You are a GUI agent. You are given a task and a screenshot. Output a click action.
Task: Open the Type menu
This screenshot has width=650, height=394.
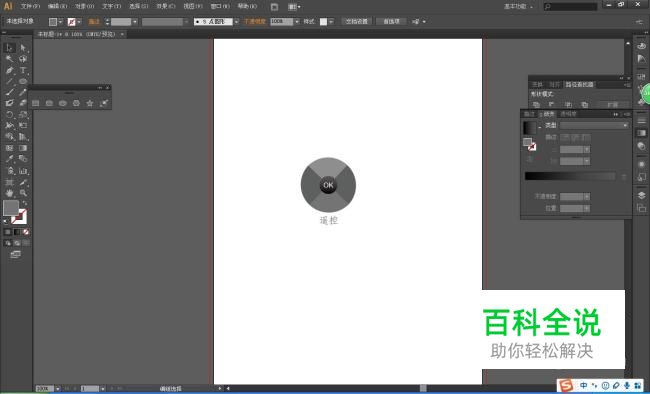[112, 6]
